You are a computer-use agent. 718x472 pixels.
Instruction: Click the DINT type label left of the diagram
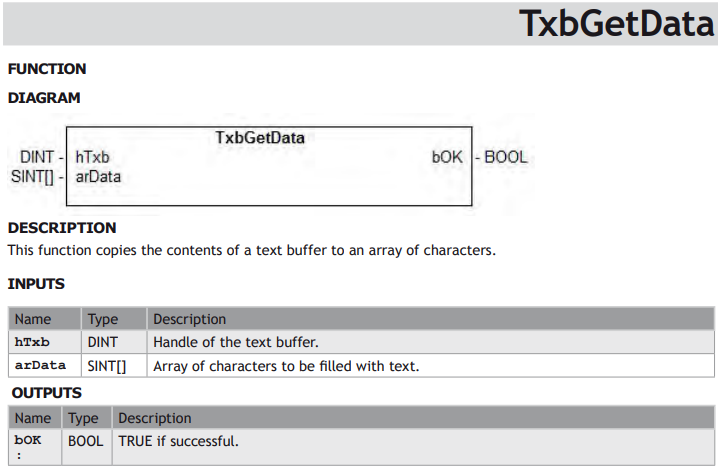37,157
